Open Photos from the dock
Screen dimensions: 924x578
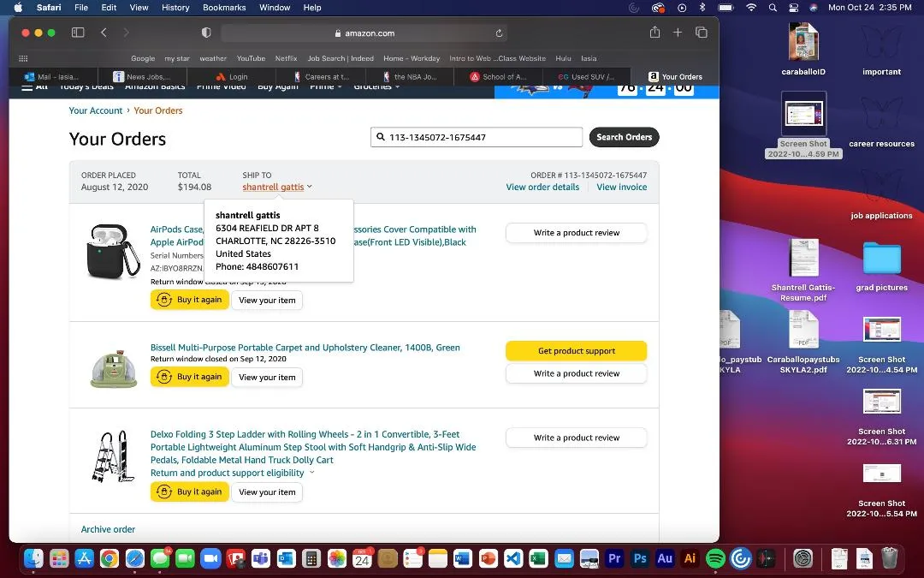coord(337,558)
